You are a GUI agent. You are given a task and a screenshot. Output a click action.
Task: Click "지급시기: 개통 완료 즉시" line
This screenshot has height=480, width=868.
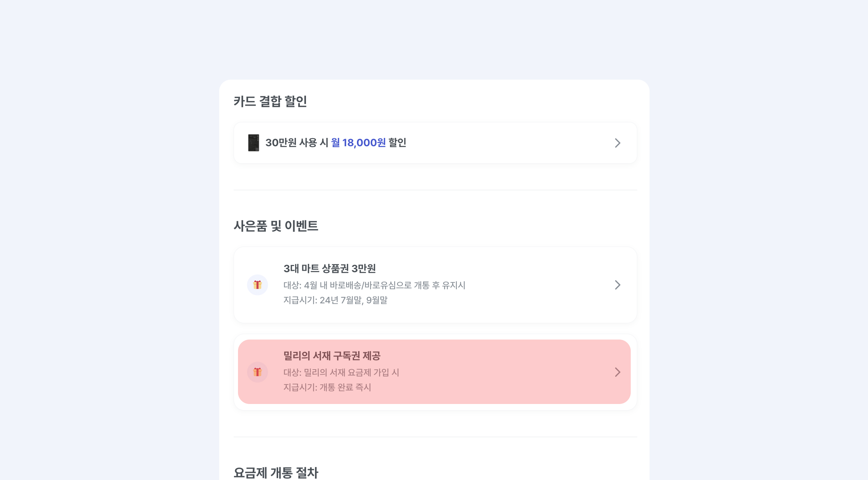pyautogui.click(x=327, y=387)
